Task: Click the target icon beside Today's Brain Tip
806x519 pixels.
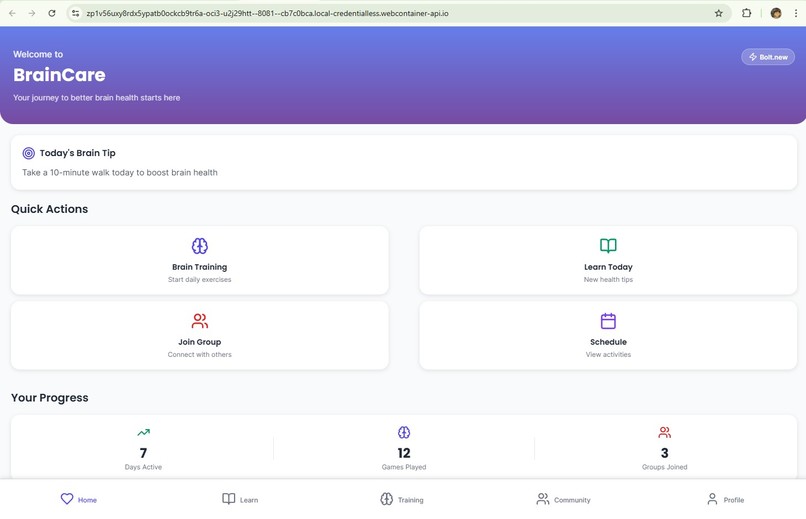Action: coord(29,153)
